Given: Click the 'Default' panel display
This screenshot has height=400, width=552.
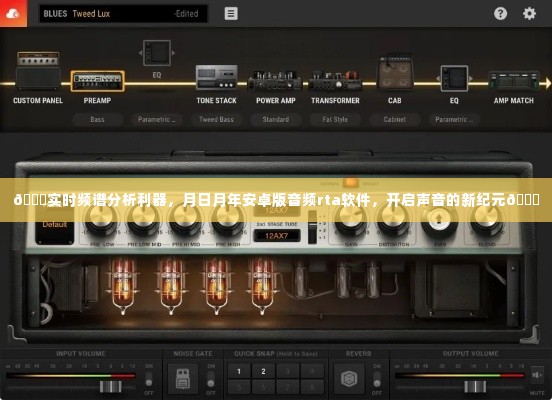Looking at the screenshot, I should coord(55,226).
